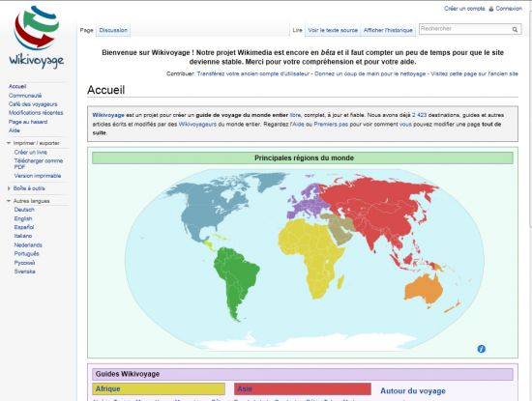
Task: Click the blue info icon on the map
Action: coord(481,349)
